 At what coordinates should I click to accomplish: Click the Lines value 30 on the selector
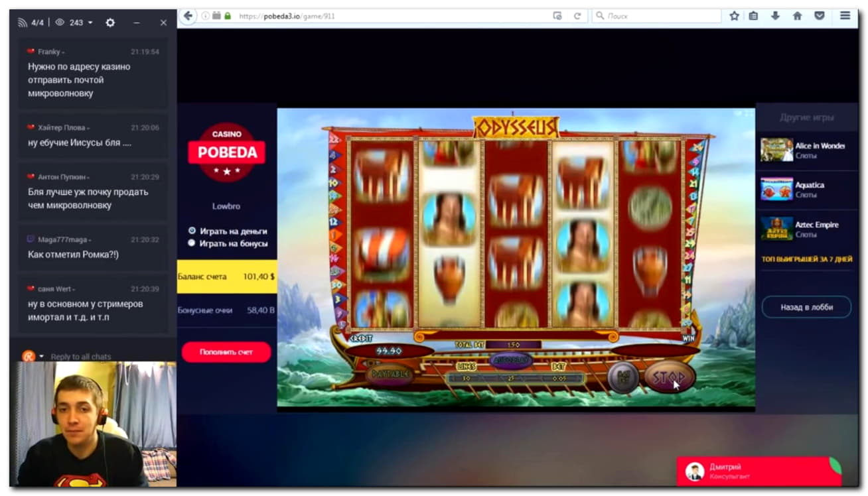point(466,379)
